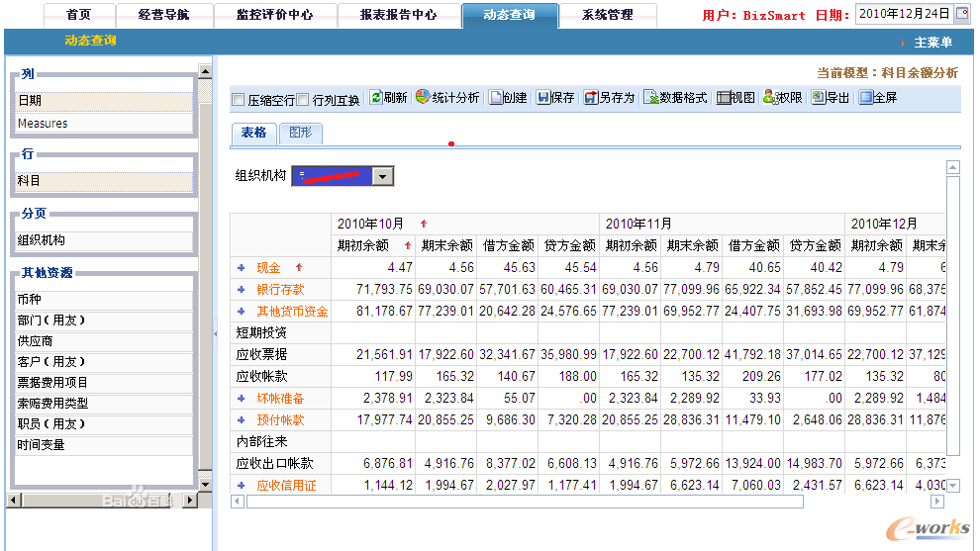This screenshot has height=551, width=980.
Task: Click the 刷新 refresh icon
Action: 376,98
